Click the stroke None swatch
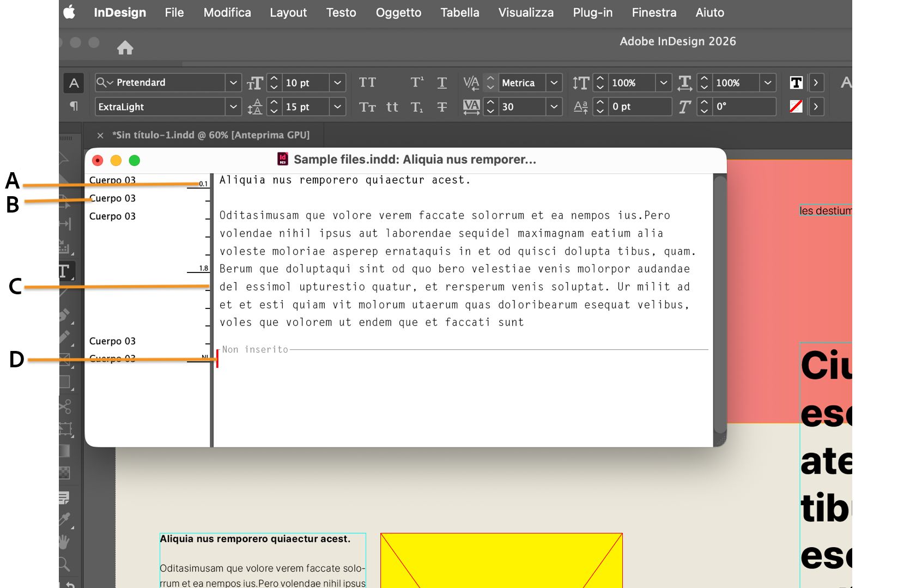 796,107
